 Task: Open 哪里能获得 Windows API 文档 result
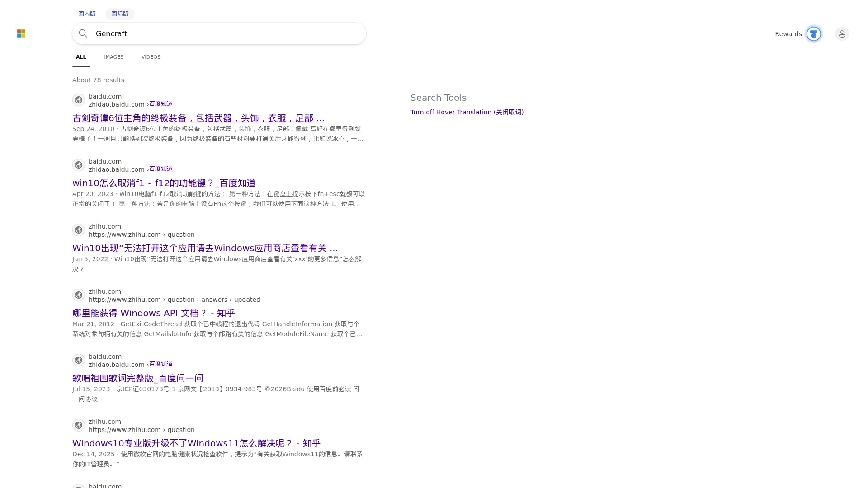point(153,313)
